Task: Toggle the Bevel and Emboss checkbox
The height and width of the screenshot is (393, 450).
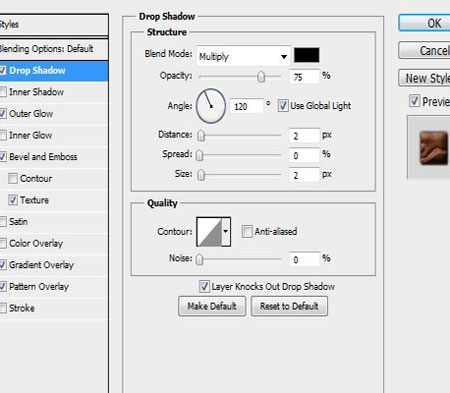Action: click(3, 157)
